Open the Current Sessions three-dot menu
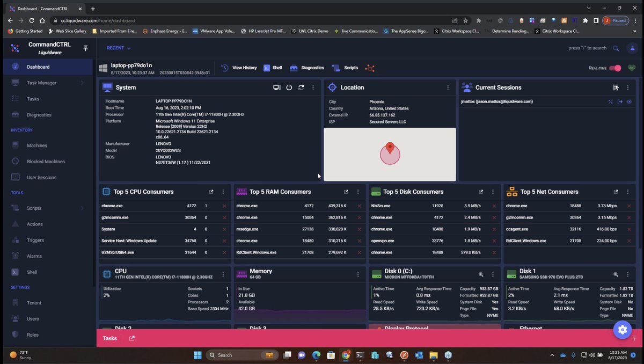 pos(628,88)
